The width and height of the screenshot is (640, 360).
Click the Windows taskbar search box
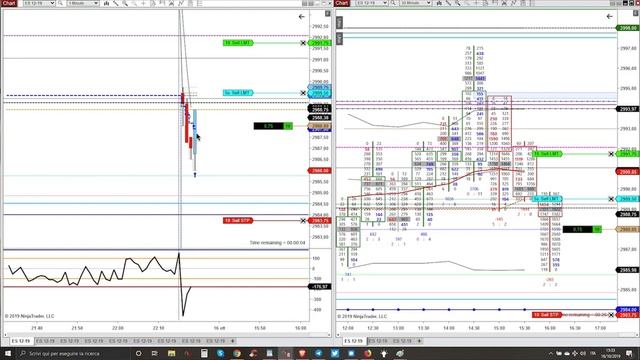[73, 353]
